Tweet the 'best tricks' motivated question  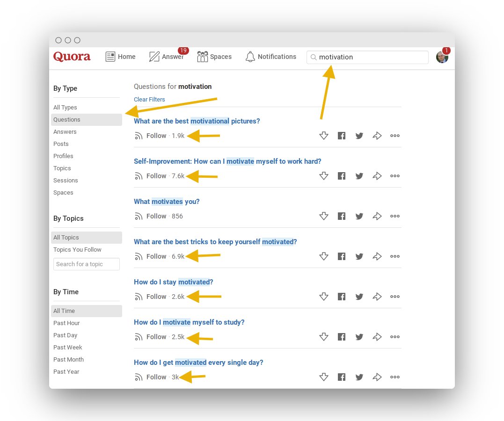(x=359, y=256)
